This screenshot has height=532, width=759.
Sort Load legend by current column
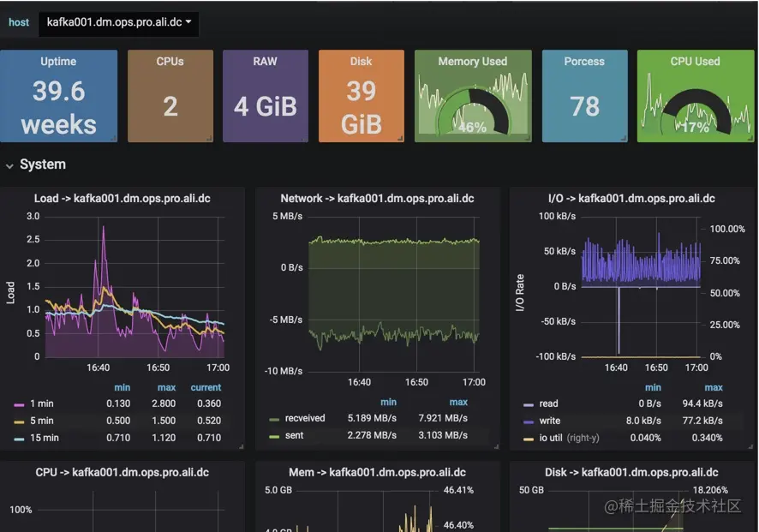tap(206, 387)
